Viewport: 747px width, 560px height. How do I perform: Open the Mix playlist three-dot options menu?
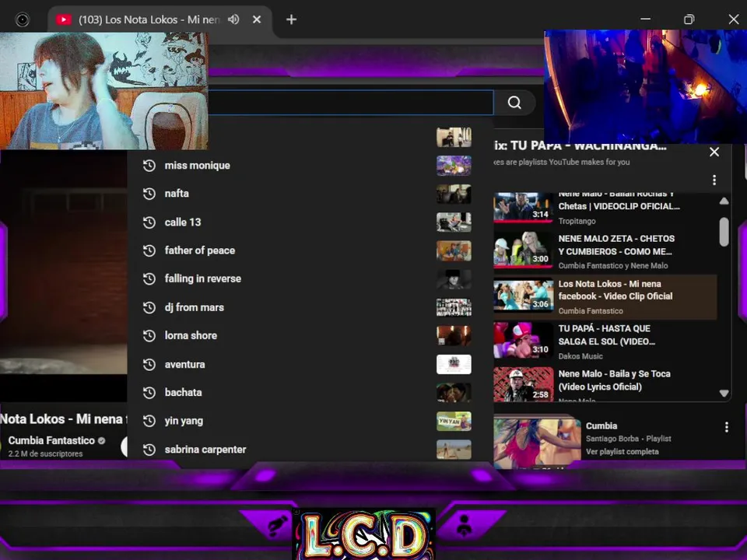coord(714,180)
